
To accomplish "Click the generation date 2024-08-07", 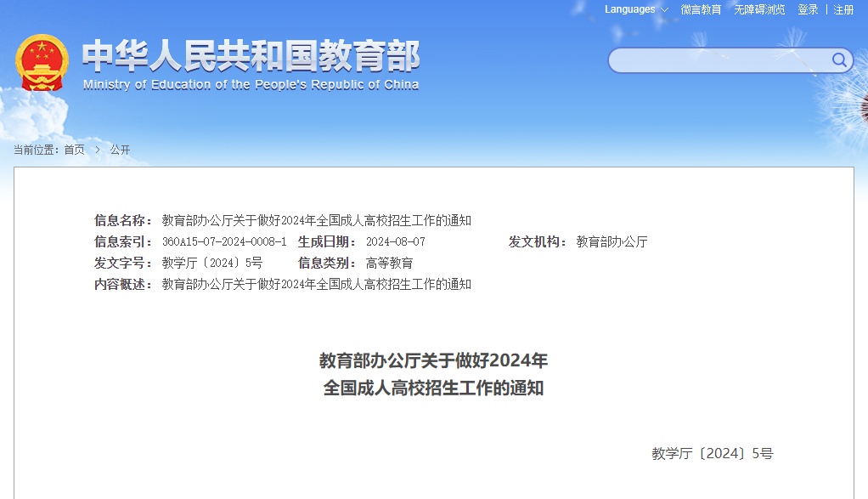I will click(x=395, y=241).
